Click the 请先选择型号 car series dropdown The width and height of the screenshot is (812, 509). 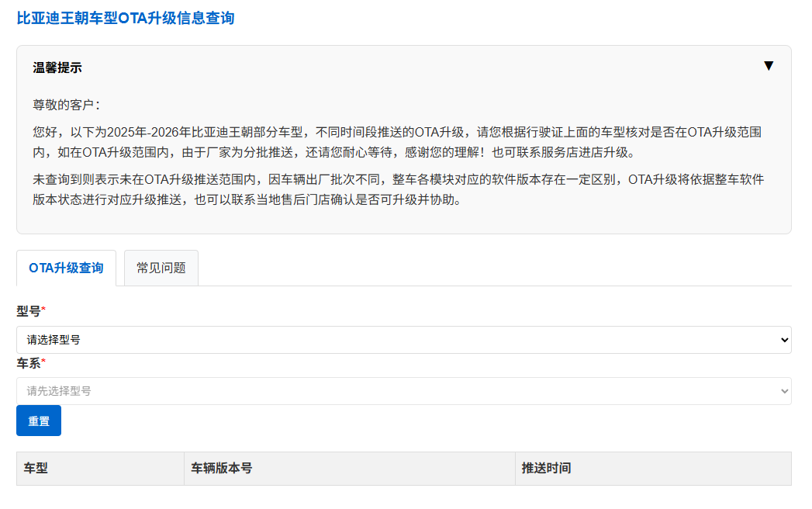click(x=403, y=391)
